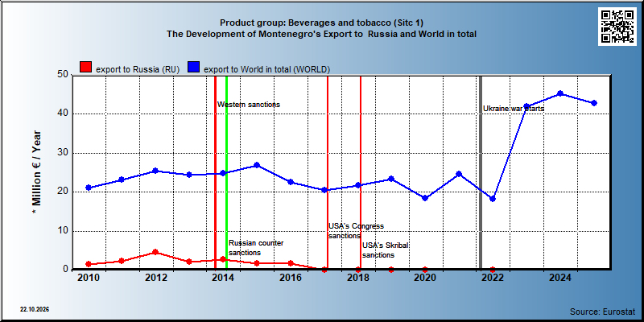
Task: Select the blue World data point for 2019
Action: coord(391,179)
